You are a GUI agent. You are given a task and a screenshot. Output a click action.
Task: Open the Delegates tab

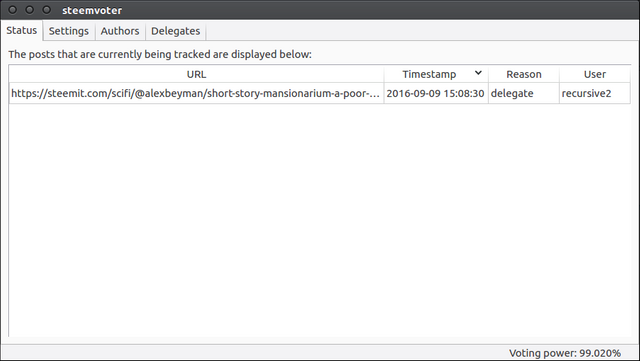point(176,31)
